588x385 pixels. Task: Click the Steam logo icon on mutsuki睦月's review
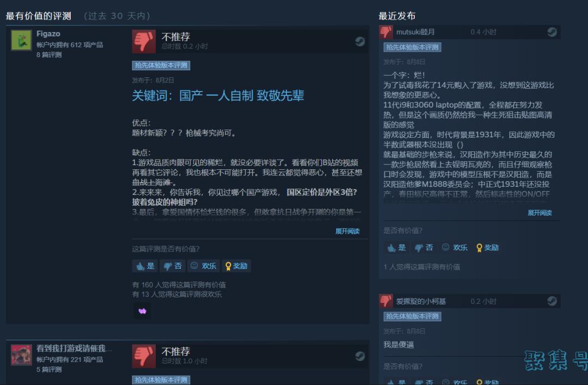point(552,32)
